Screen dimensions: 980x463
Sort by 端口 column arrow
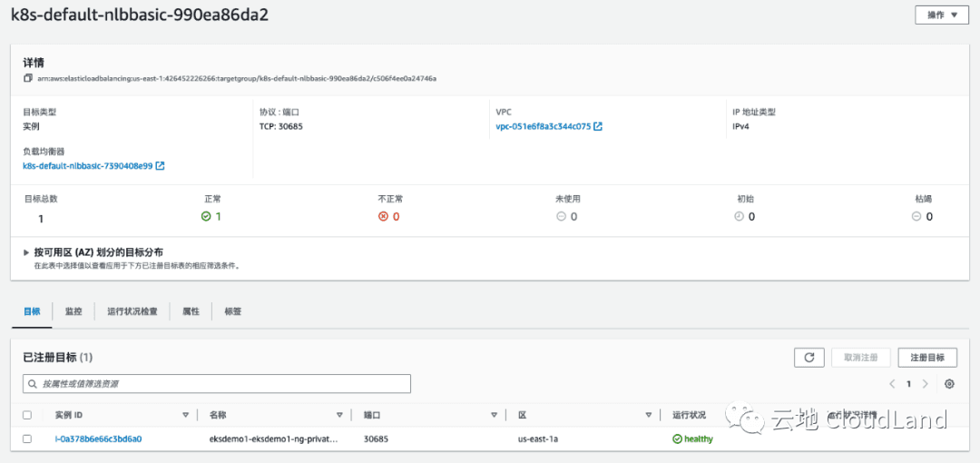[494, 415]
